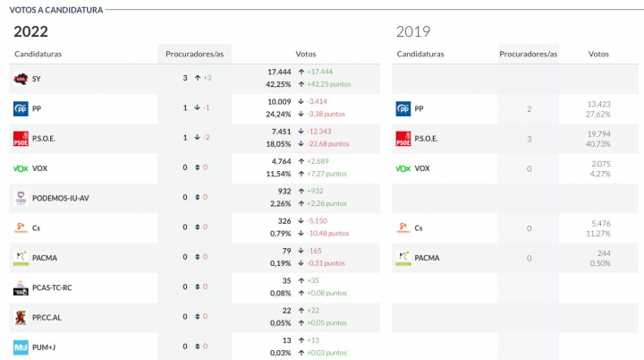Click the P.S.O.E. logo in the 2019 table
The height and width of the screenshot is (360, 644).
402,138
